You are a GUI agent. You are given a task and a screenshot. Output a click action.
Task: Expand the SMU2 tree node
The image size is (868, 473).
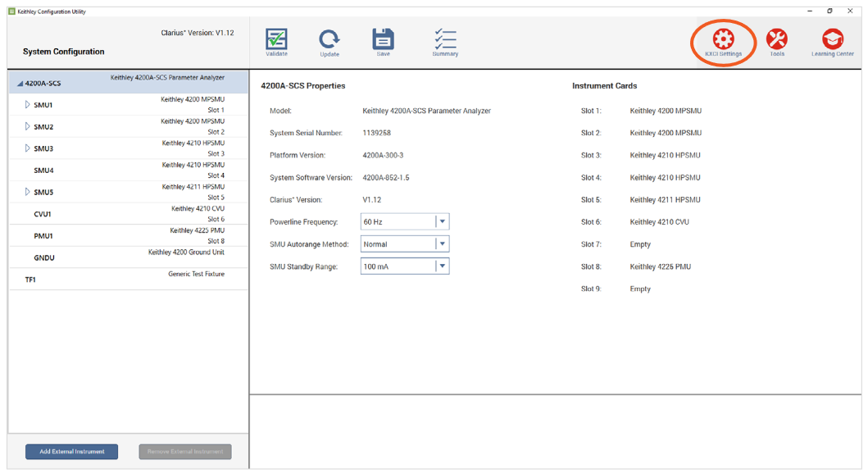coord(27,127)
